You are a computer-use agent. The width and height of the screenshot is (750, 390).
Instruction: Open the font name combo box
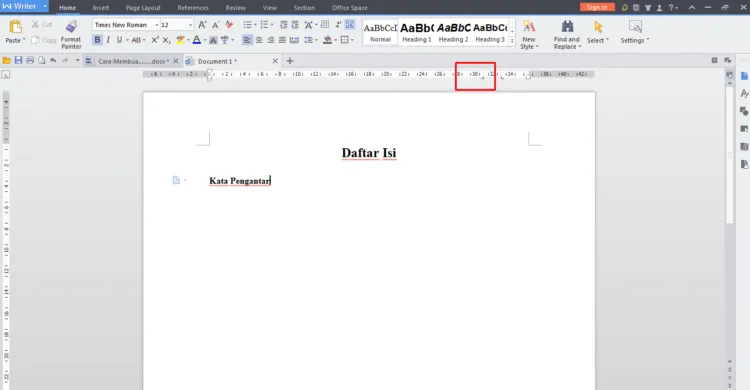pyautogui.click(x=126, y=25)
